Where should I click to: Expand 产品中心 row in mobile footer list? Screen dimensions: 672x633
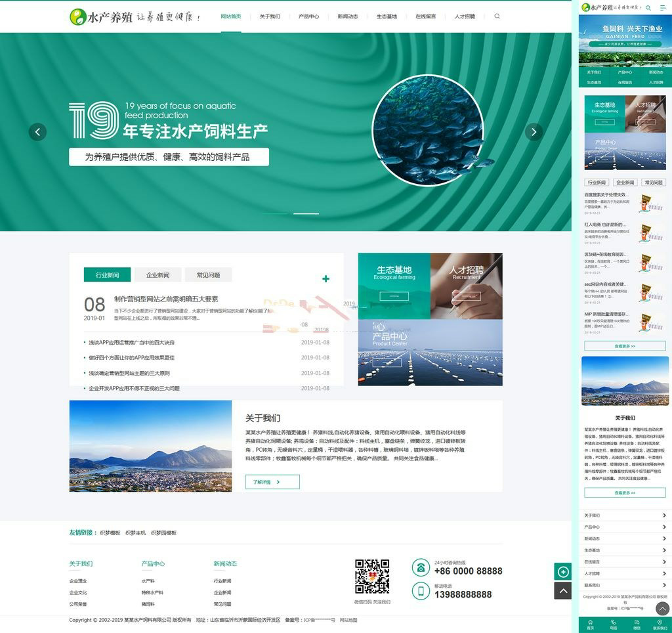pyautogui.click(x=625, y=527)
